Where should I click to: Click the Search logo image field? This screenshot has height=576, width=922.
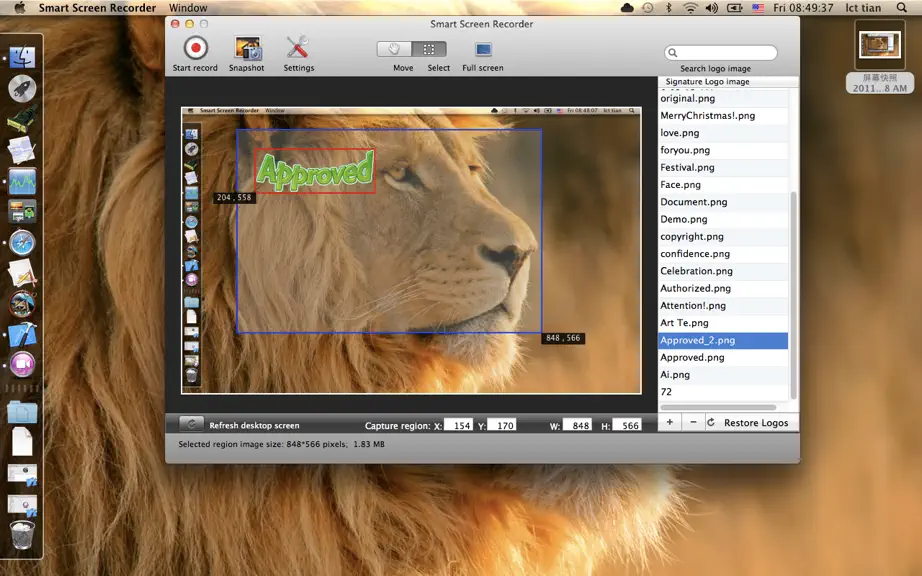[x=721, y=52]
